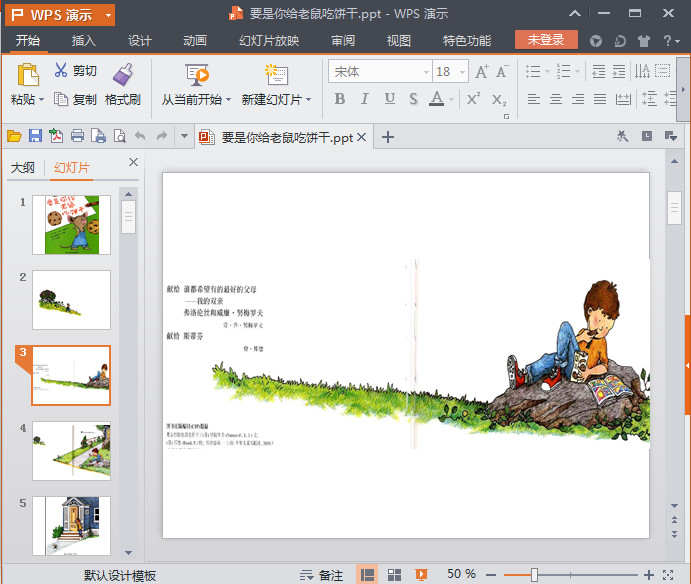Decrease font size with A- icon
This screenshot has width=691, height=584.
(x=502, y=71)
